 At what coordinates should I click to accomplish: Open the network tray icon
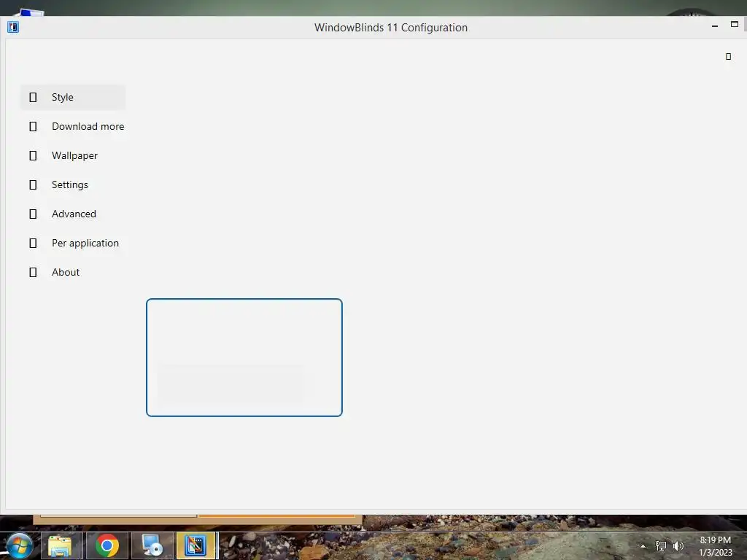661,546
